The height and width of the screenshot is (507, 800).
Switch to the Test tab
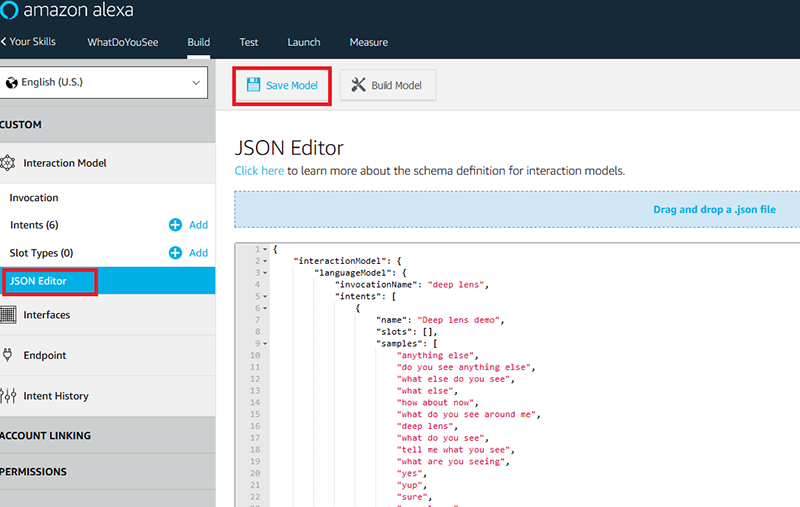coord(249,42)
